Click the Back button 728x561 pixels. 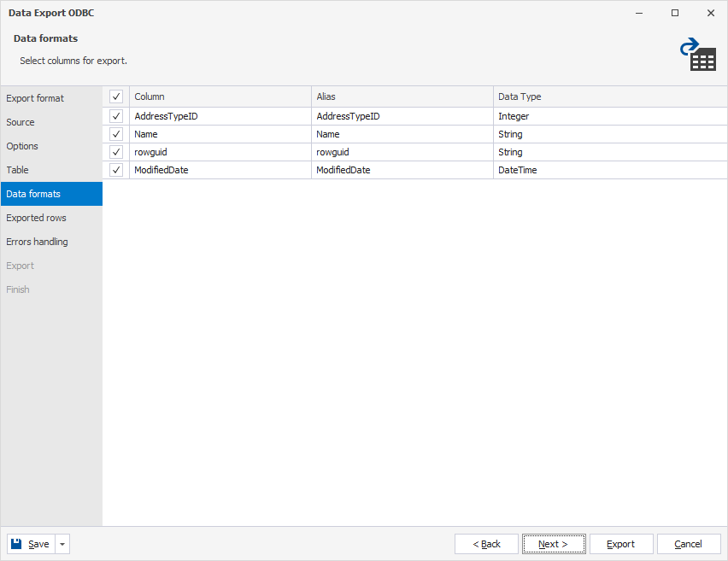[486, 544]
